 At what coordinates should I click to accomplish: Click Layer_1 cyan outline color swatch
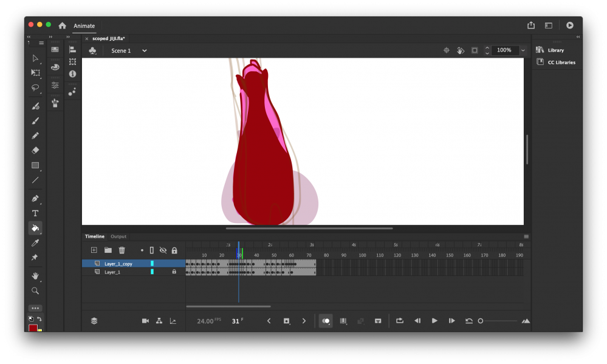[152, 272]
